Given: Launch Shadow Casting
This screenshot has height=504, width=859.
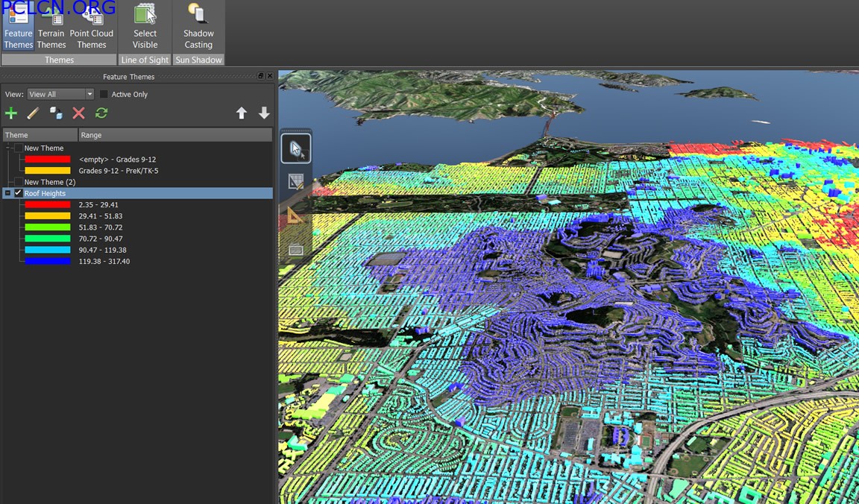Looking at the screenshot, I should (x=198, y=26).
